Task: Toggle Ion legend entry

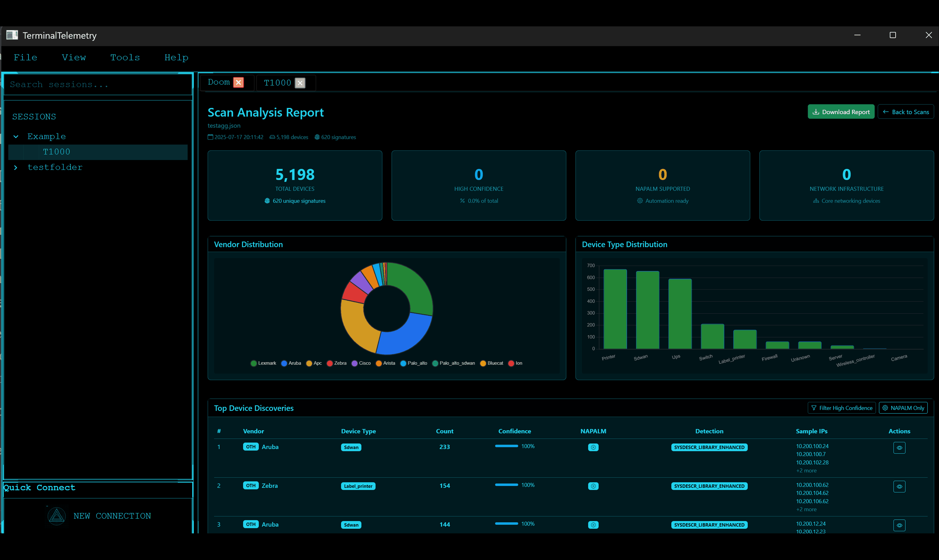Action: coord(515,363)
